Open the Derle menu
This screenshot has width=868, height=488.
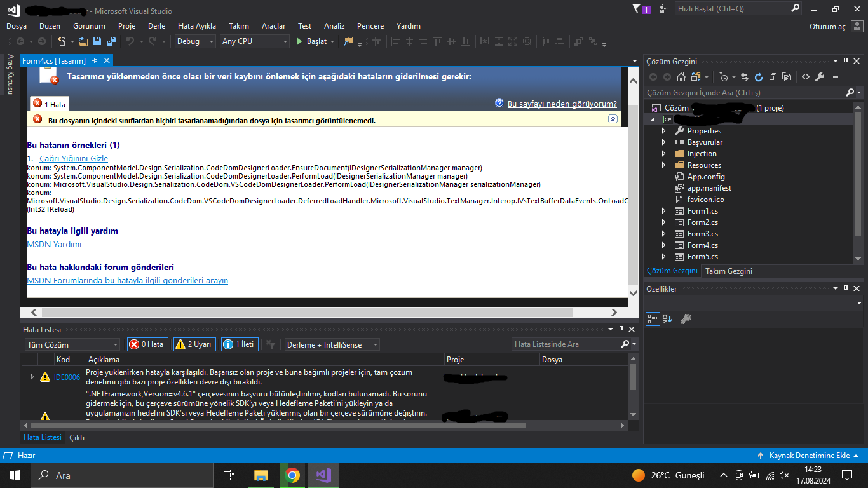[x=156, y=26]
